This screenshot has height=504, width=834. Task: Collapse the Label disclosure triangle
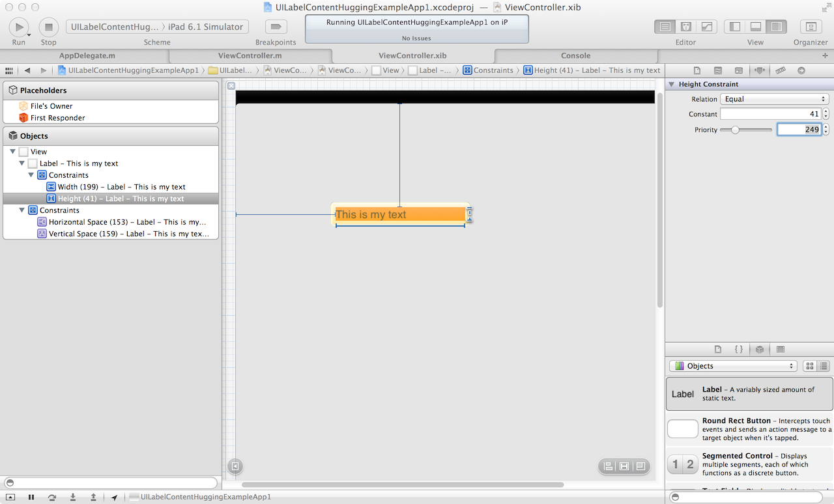22,163
